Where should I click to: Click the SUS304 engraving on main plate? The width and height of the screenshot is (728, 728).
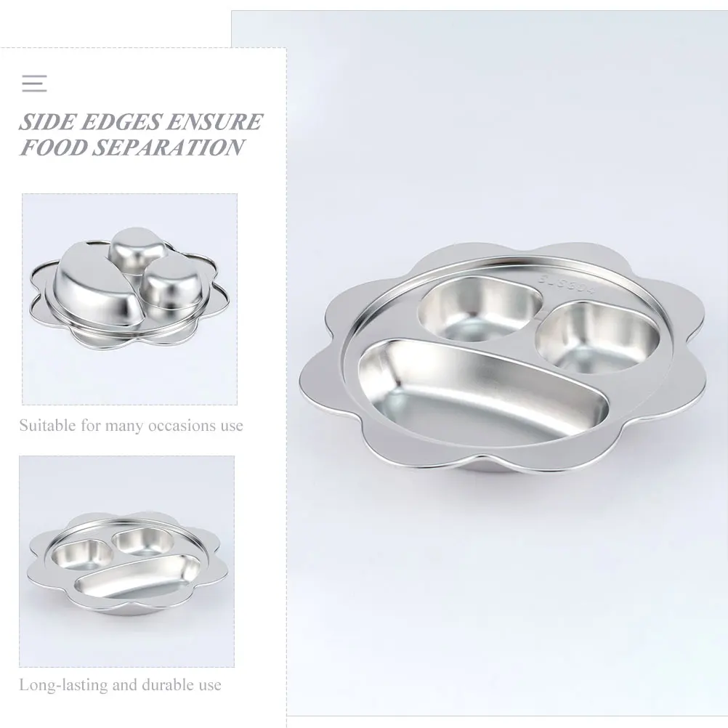coord(567,284)
